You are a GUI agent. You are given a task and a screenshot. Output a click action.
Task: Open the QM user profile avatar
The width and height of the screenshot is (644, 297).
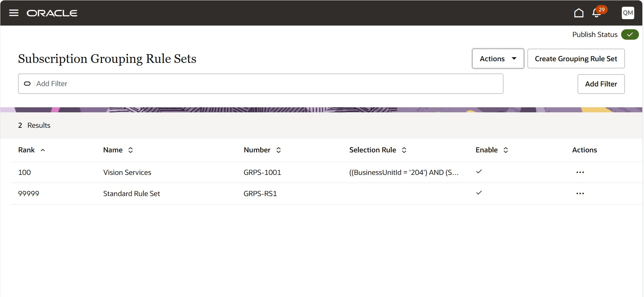pyautogui.click(x=628, y=13)
